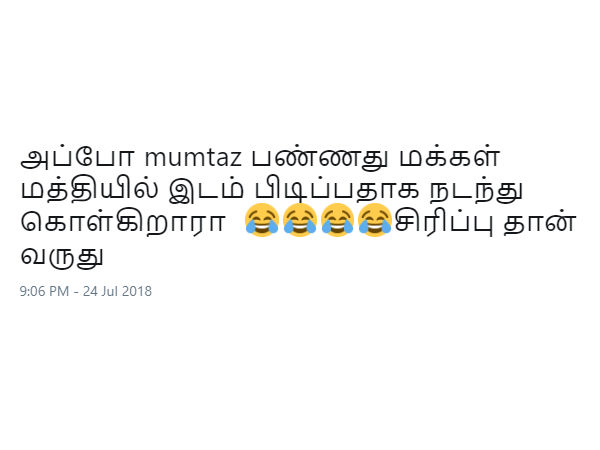
Task: Open the 9:06 PM timestamp link
Action: pyautogui.click(x=44, y=291)
